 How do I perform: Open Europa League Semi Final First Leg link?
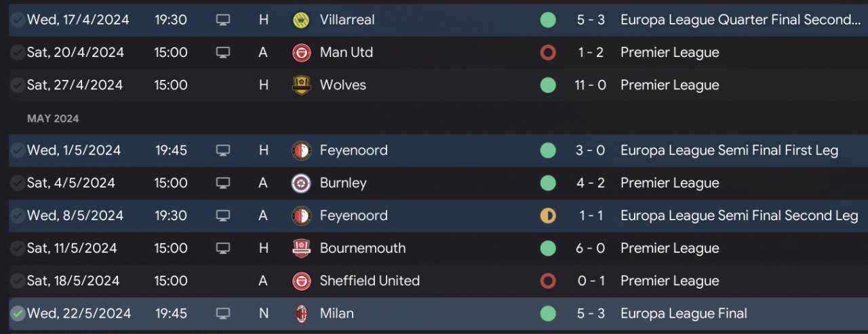[729, 150]
